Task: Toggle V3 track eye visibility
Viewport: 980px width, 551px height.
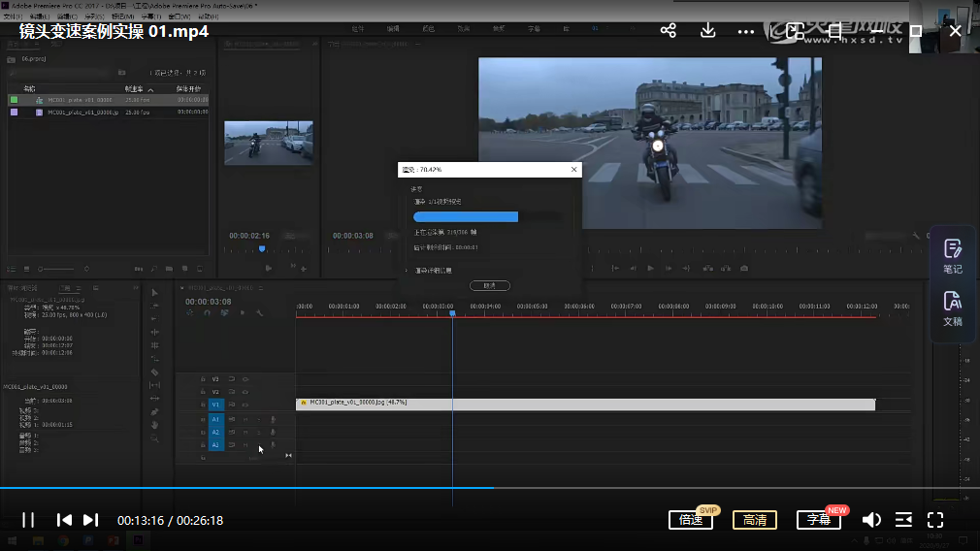Action: pos(245,379)
